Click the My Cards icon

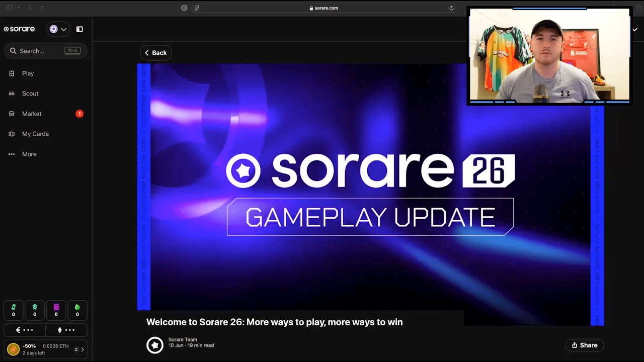pos(12,134)
